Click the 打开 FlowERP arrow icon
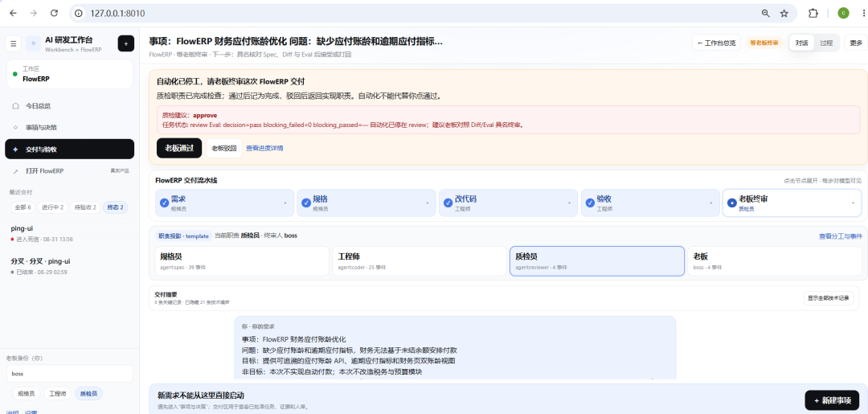 coord(15,171)
